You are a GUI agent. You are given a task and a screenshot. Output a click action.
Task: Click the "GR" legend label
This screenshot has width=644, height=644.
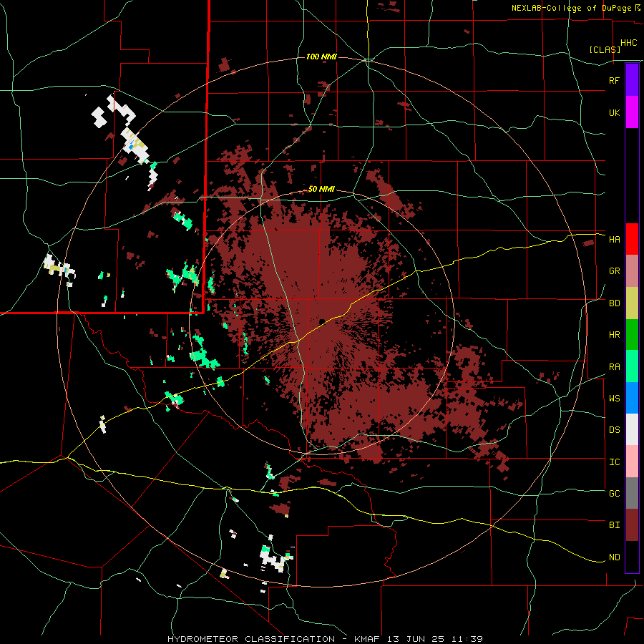pyautogui.click(x=614, y=271)
